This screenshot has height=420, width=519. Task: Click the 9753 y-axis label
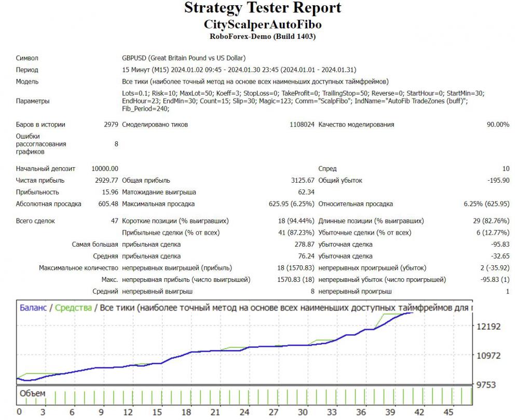[x=486, y=385]
